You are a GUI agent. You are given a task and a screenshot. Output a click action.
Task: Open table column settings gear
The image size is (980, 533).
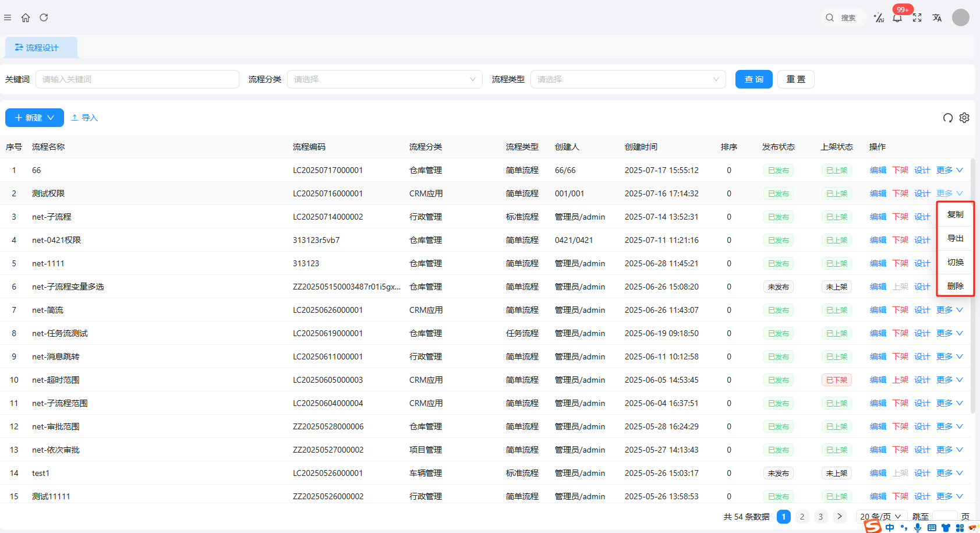pos(964,118)
